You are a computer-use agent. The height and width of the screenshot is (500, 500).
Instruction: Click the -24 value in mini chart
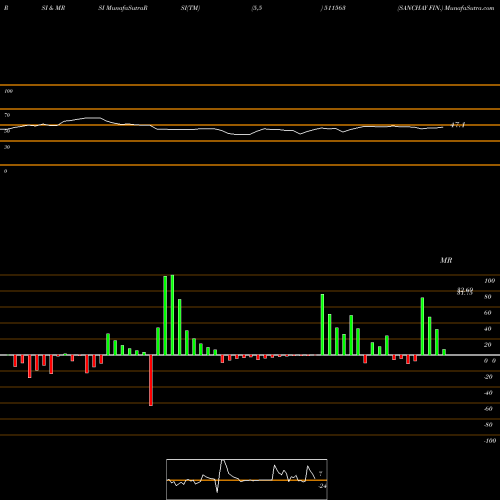coord(322,486)
